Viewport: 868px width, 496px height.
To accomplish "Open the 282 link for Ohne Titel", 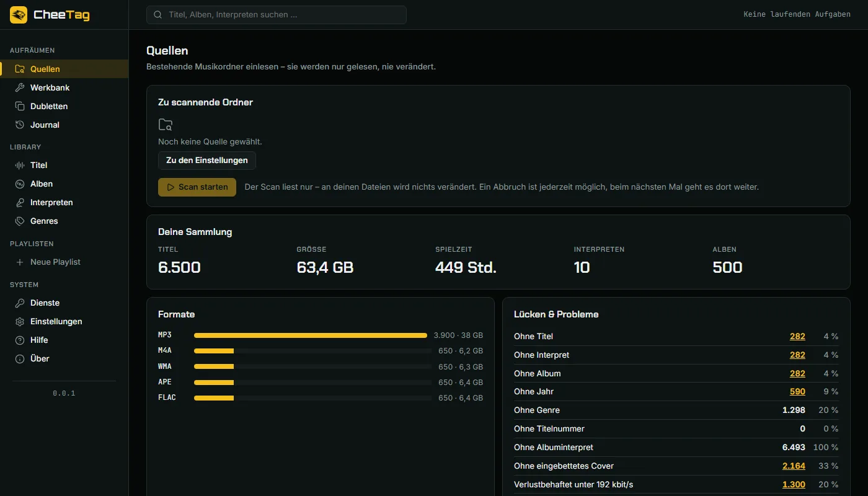I will click(x=797, y=336).
